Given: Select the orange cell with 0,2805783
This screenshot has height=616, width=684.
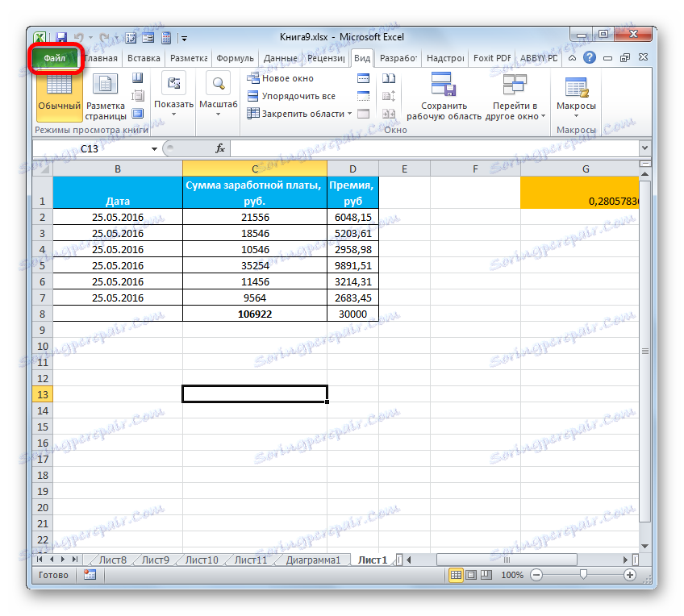Looking at the screenshot, I should click(x=579, y=193).
